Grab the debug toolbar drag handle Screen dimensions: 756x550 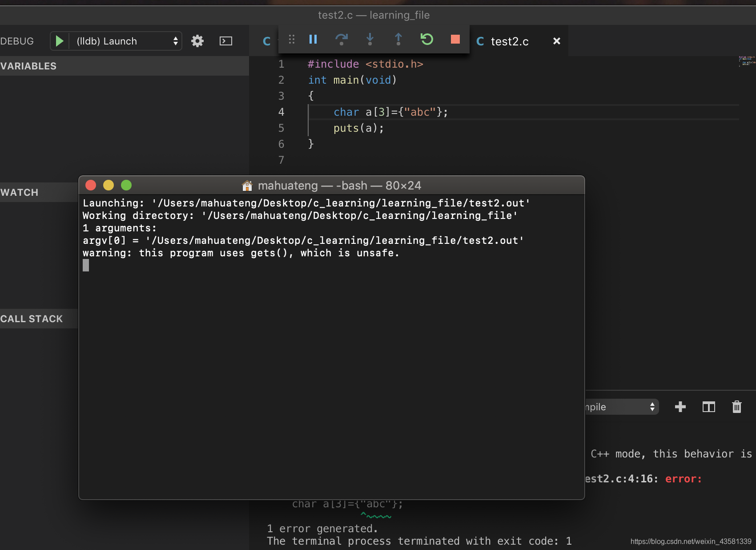tap(292, 40)
